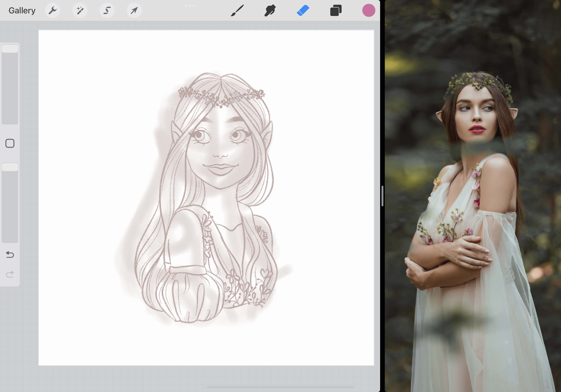Choose the Smudge finger tool

[x=270, y=11]
